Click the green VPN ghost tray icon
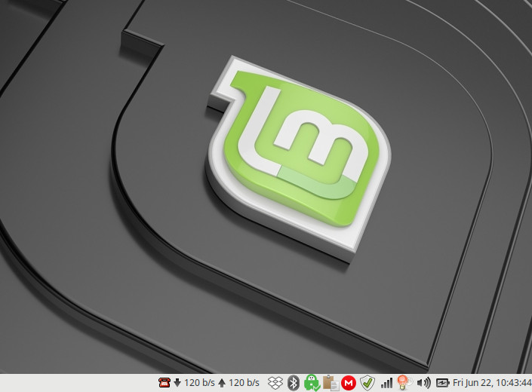 [312, 383]
